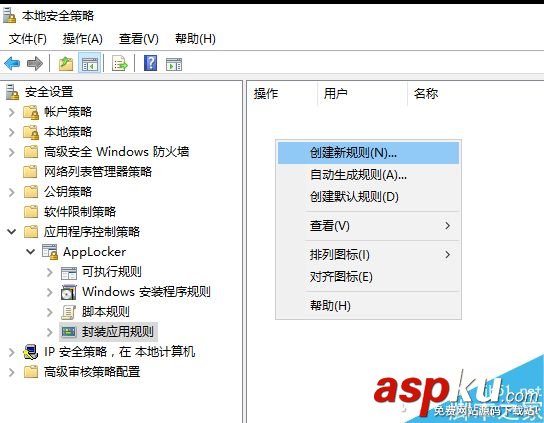544x423 pixels.
Task: Click the 高级审核策略配置 folder icon
Action: tap(31, 372)
